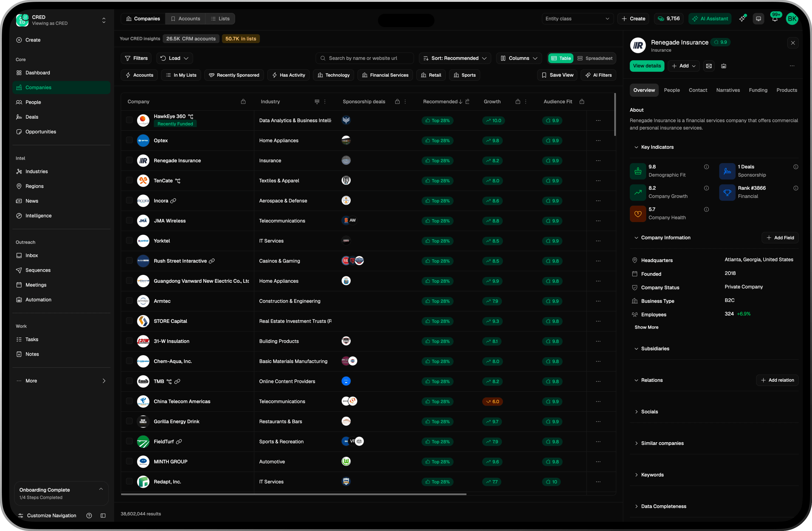Click Show More under company information

tap(646, 327)
